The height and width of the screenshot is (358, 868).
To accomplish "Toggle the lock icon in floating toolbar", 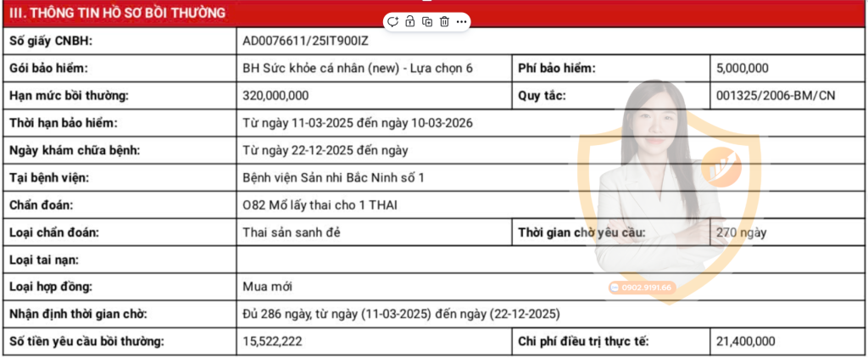I will coord(409,21).
